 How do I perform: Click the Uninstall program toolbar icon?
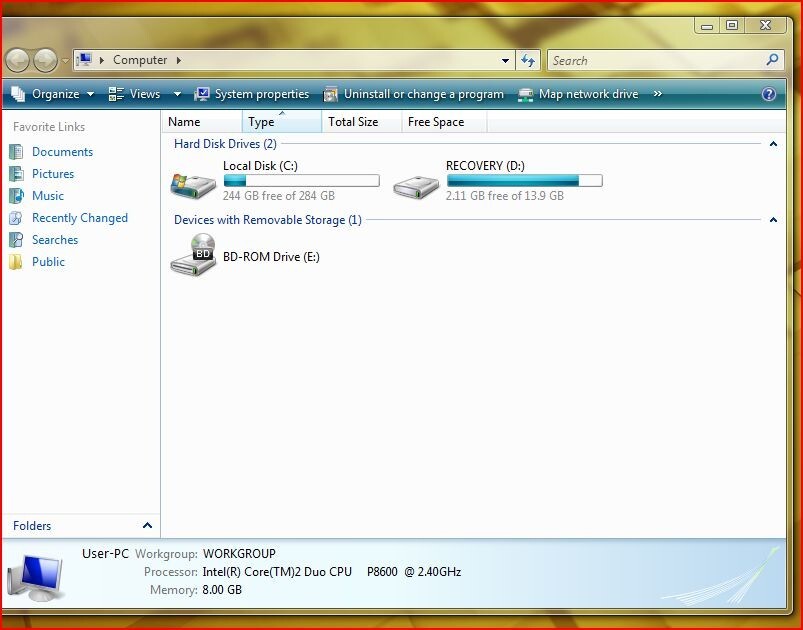[x=331, y=94]
